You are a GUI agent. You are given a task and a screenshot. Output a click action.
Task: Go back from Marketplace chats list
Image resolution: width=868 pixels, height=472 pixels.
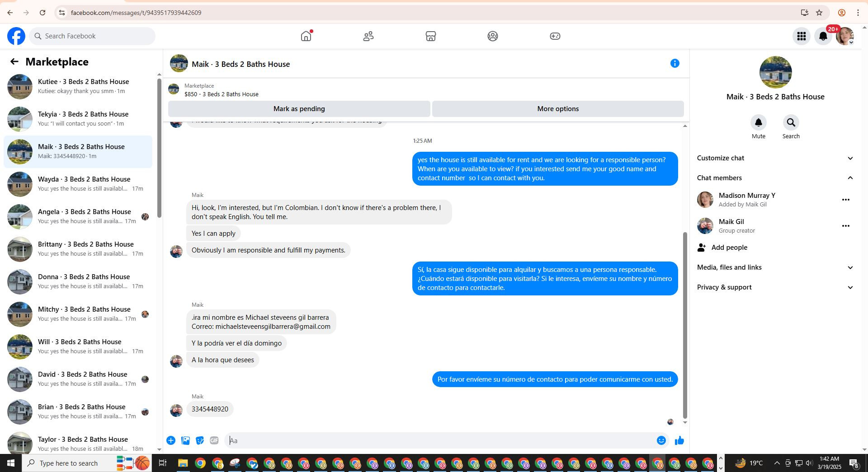pyautogui.click(x=14, y=62)
